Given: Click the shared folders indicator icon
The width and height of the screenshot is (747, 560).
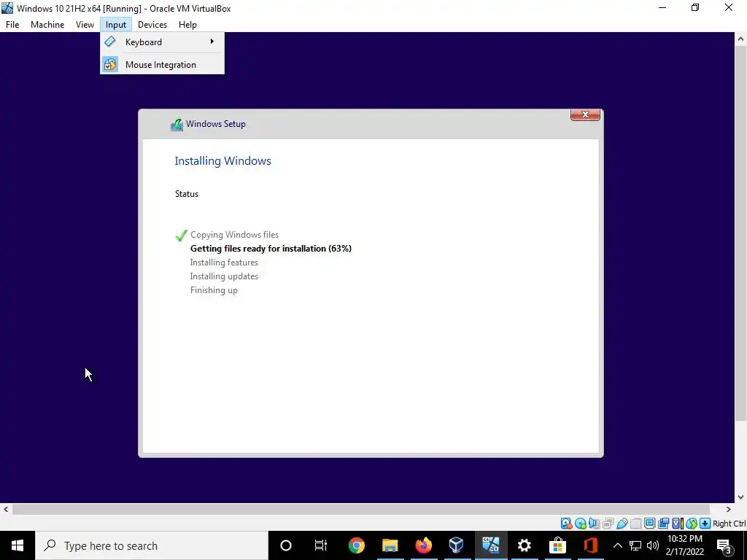Looking at the screenshot, I should point(635,524).
